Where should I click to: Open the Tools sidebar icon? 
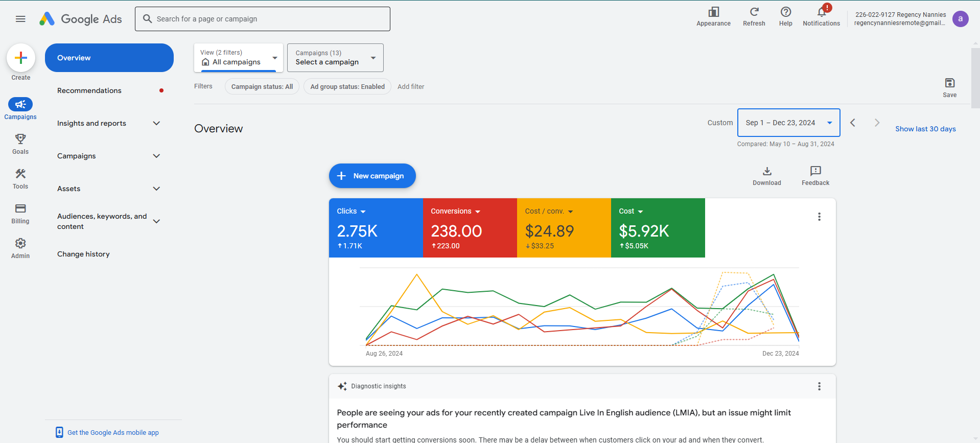[20, 174]
